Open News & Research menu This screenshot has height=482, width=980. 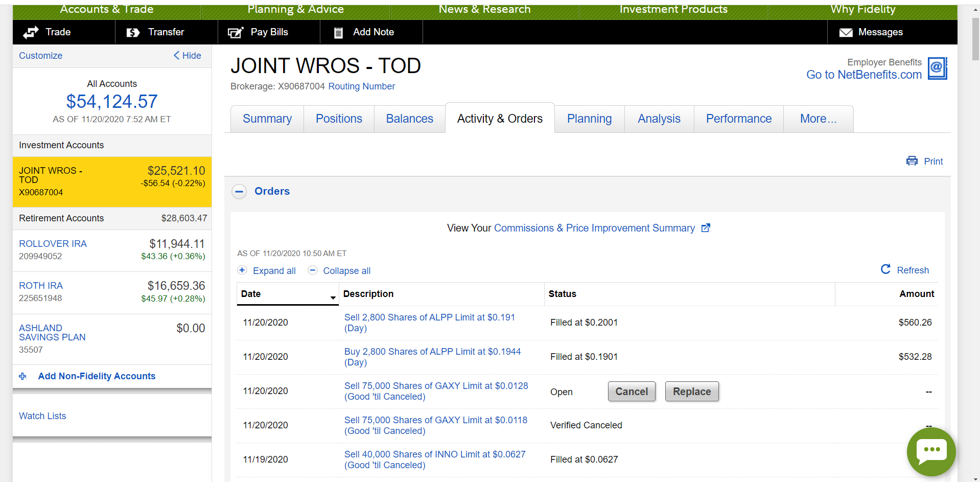(485, 10)
